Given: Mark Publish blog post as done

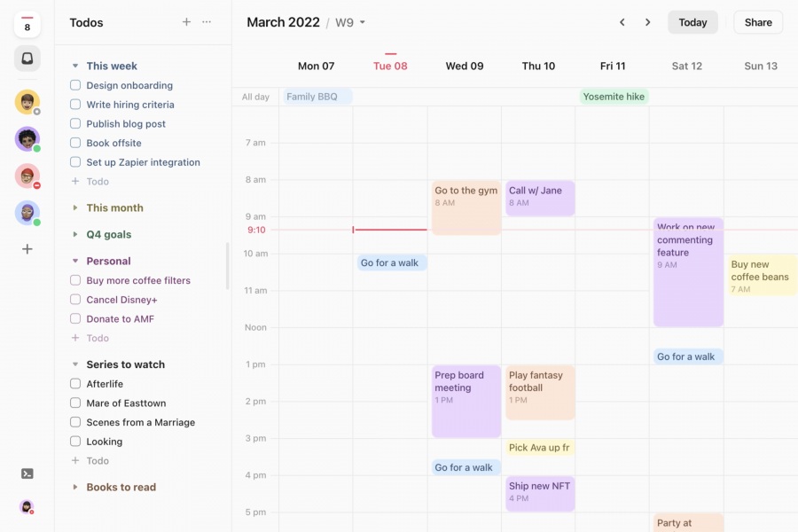Looking at the screenshot, I should point(74,123).
